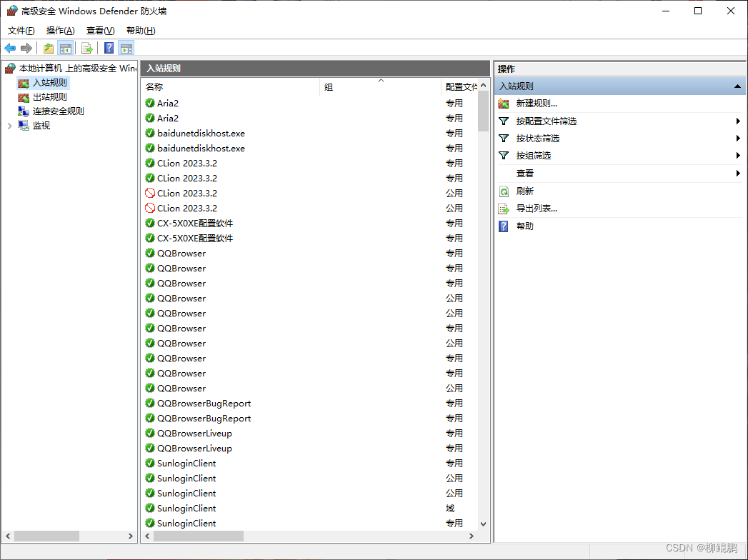Select the second Aria2 rule row

pos(310,119)
